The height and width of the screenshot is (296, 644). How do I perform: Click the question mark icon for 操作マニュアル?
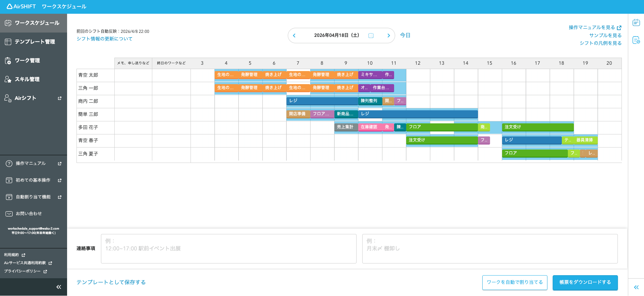point(9,164)
